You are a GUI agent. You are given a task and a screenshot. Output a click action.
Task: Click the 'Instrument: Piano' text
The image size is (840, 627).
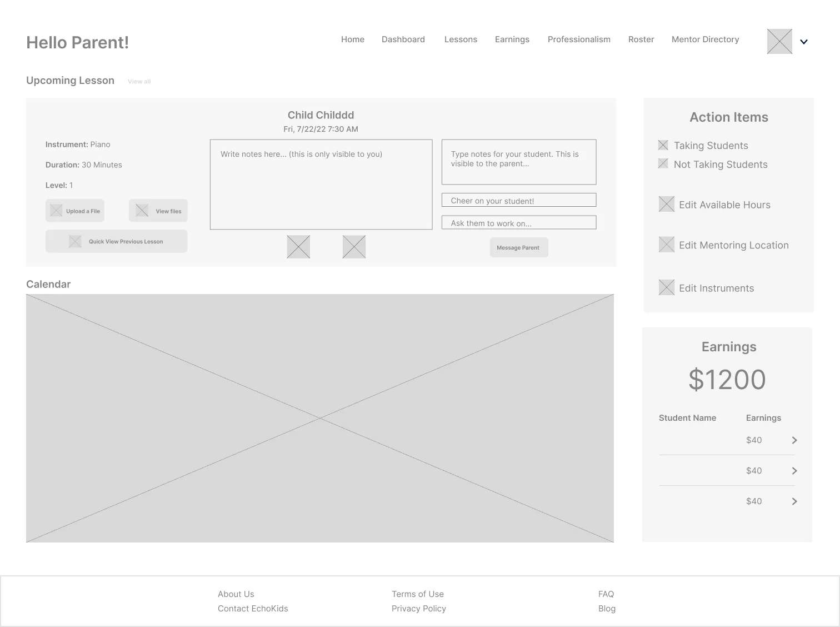(x=78, y=145)
